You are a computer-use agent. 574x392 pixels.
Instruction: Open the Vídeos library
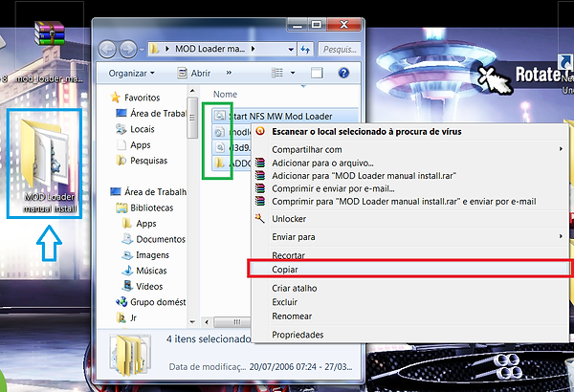143,286
